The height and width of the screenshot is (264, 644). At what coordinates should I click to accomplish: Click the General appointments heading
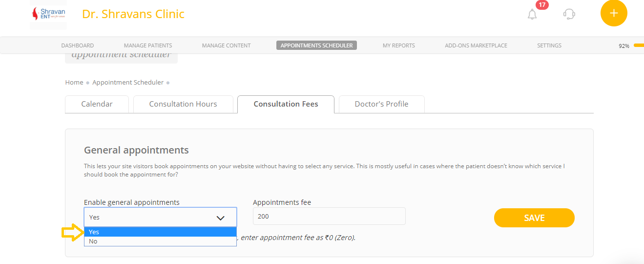tap(136, 150)
